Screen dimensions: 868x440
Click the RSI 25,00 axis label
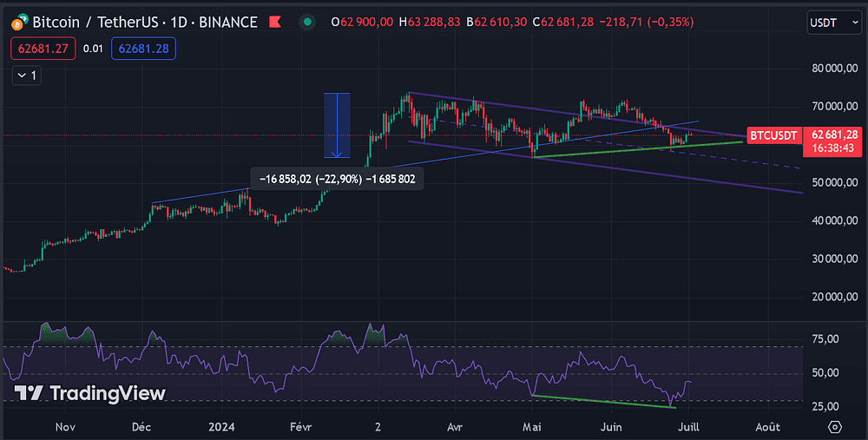tap(825, 407)
